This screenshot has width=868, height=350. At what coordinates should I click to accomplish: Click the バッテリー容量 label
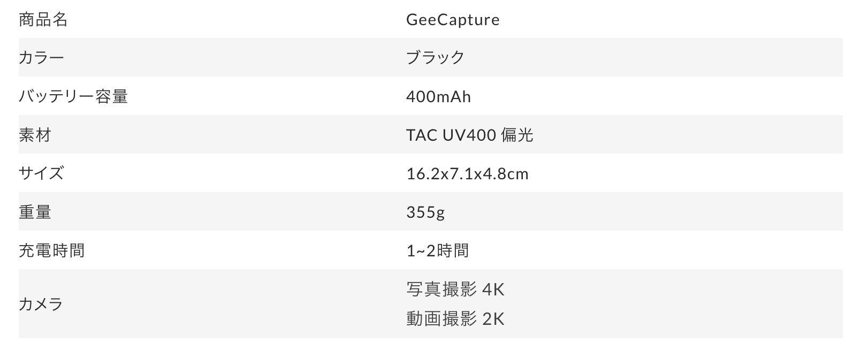pos(73,96)
